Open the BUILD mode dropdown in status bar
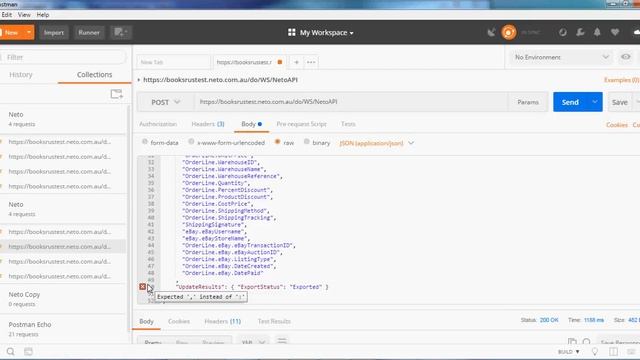The image size is (640, 360). coord(569,351)
